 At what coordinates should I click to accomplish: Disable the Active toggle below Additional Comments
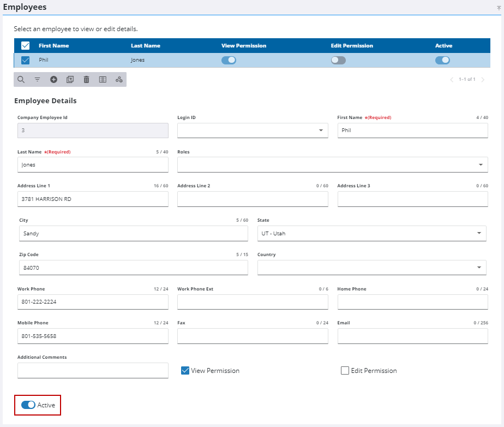tap(28, 405)
